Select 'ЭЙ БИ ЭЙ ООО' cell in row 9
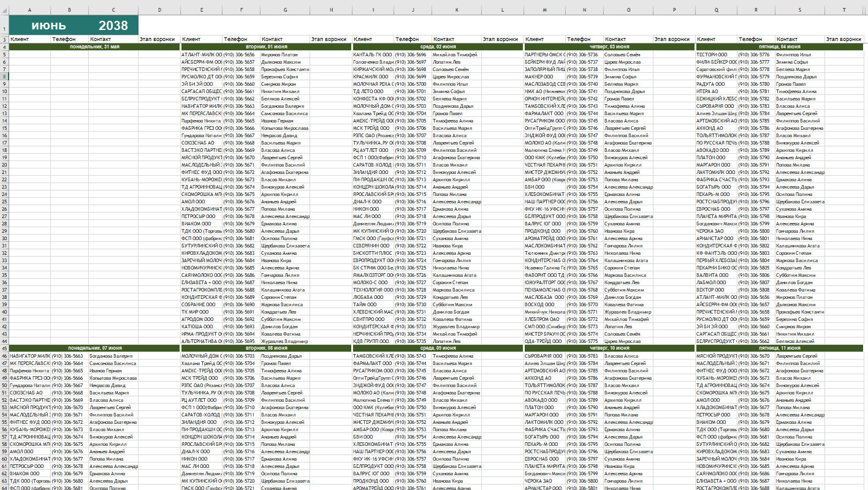 [201, 83]
